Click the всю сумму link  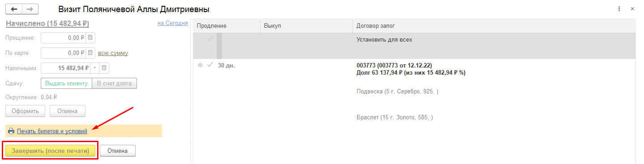click(x=113, y=53)
